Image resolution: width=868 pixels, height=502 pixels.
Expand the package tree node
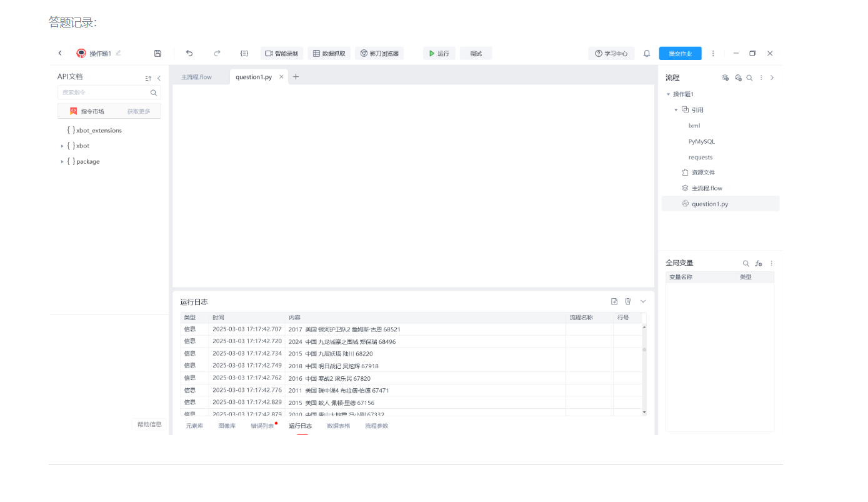click(x=62, y=162)
